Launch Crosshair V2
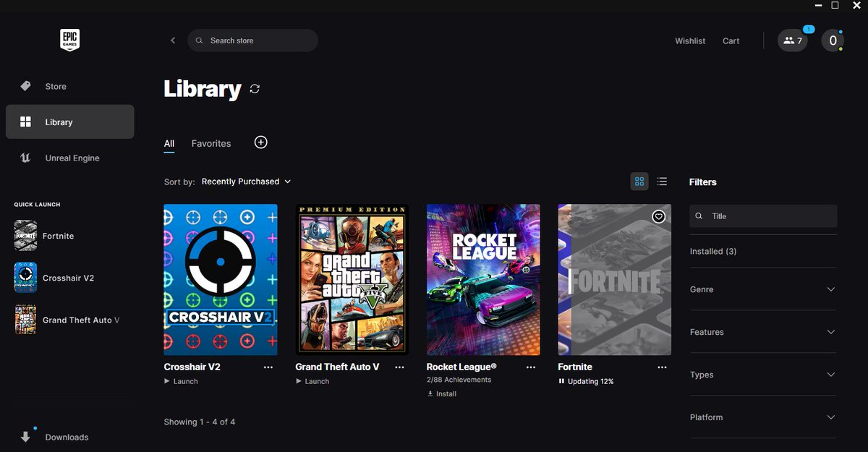 pyautogui.click(x=181, y=381)
